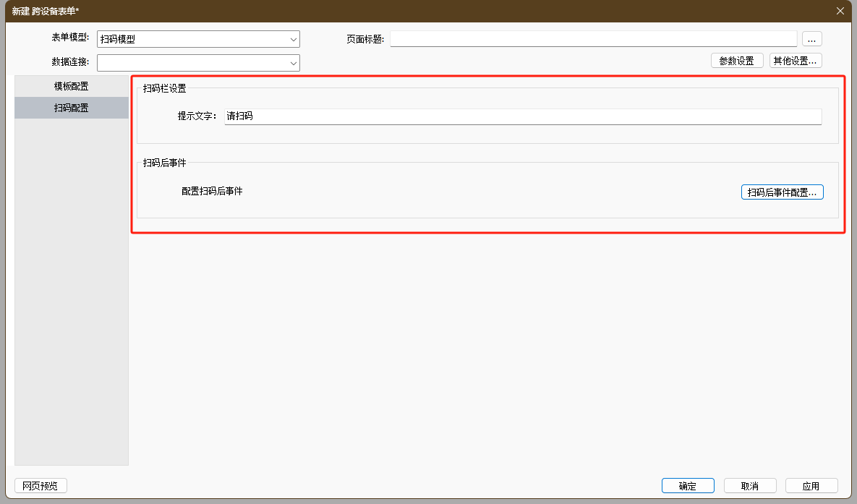This screenshot has width=857, height=504.
Task: Click the 配置扫码后事件 description text
Action: click(x=212, y=192)
